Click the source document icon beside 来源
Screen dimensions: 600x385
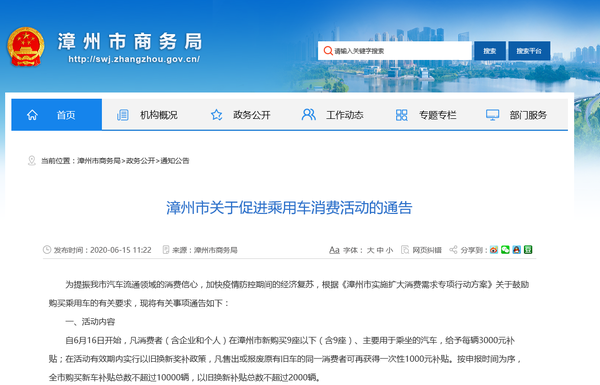[x=166, y=250]
